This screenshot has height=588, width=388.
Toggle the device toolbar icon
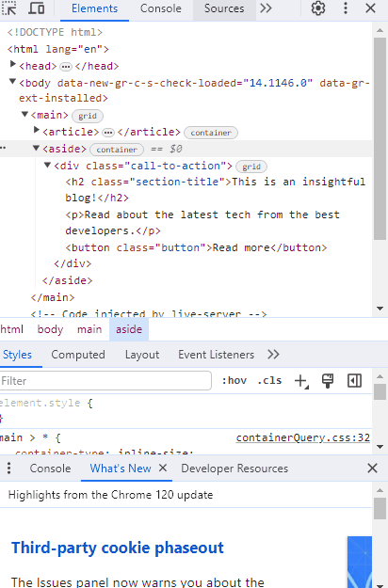[x=37, y=8]
